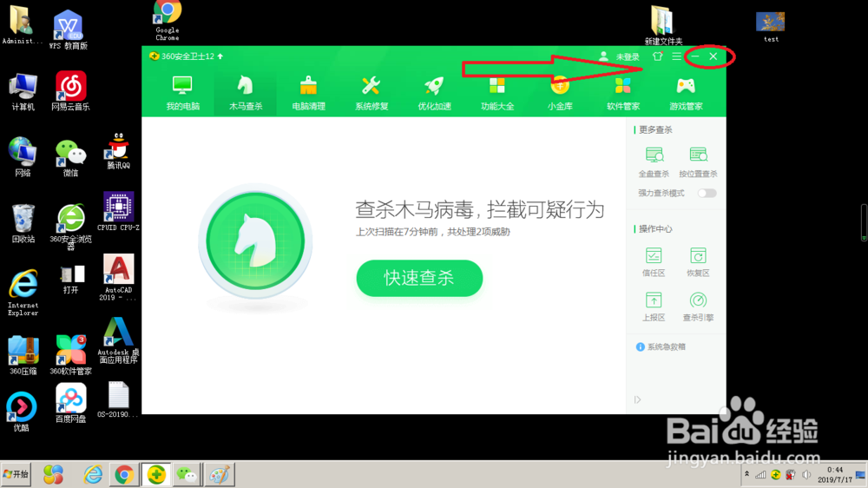Open the 打开 desktop shortcut
Image resolution: width=868 pixels, height=488 pixels.
(x=70, y=280)
